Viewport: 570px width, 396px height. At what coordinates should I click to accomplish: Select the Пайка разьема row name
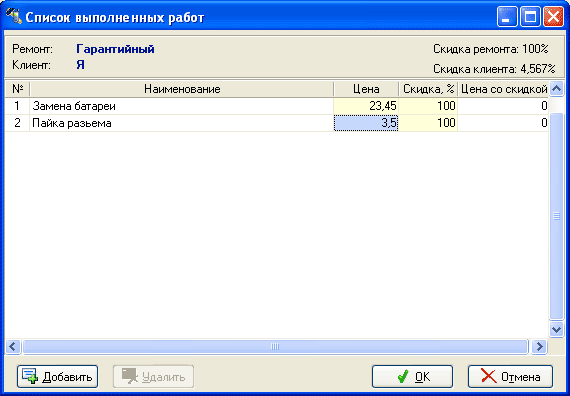tap(181, 123)
